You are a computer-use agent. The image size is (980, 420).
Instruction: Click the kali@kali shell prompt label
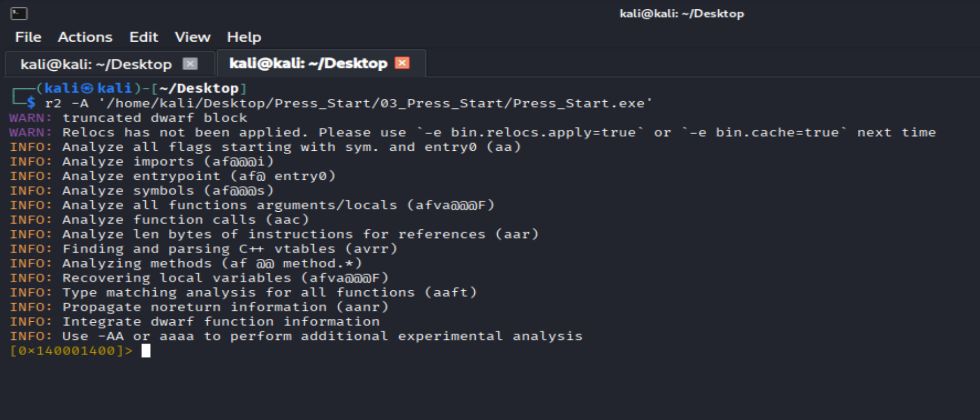[x=88, y=88]
